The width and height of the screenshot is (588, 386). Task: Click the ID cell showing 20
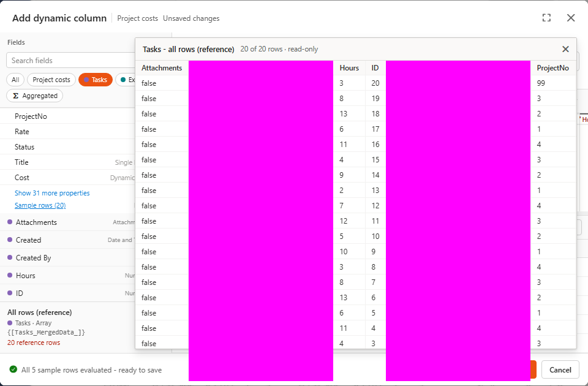coord(375,83)
